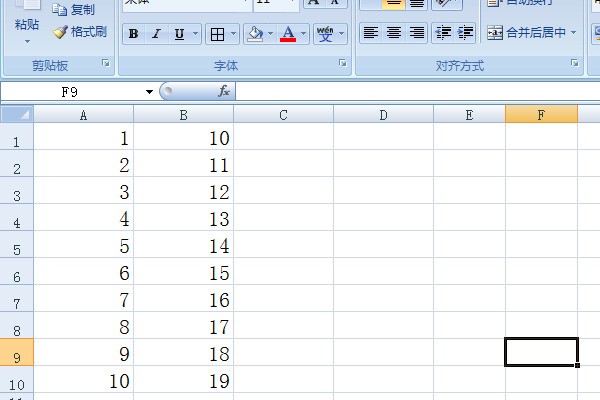Image resolution: width=600 pixels, height=400 pixels.
Task: Center text horizontally in cell
Action: [x=394, y=33]
